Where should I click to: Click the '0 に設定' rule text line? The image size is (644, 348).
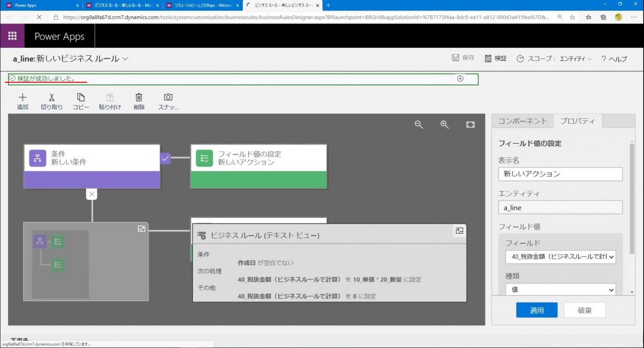(307, 296)
